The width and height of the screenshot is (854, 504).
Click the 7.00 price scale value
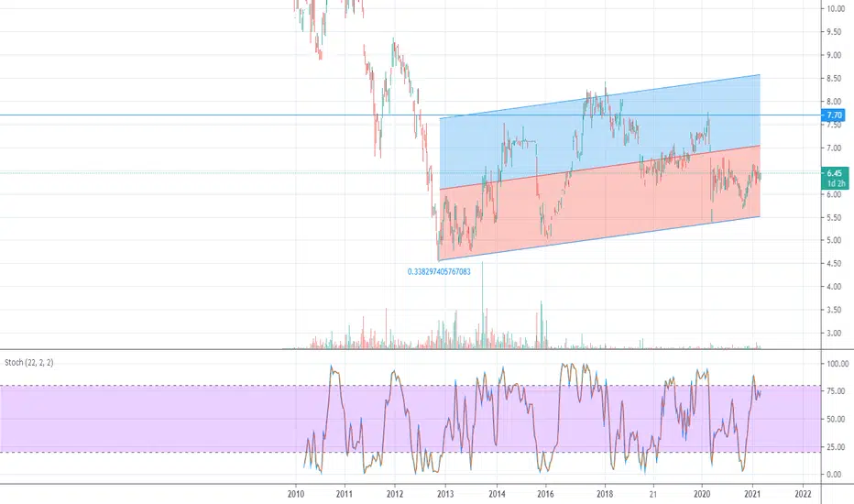pos(834,148)
